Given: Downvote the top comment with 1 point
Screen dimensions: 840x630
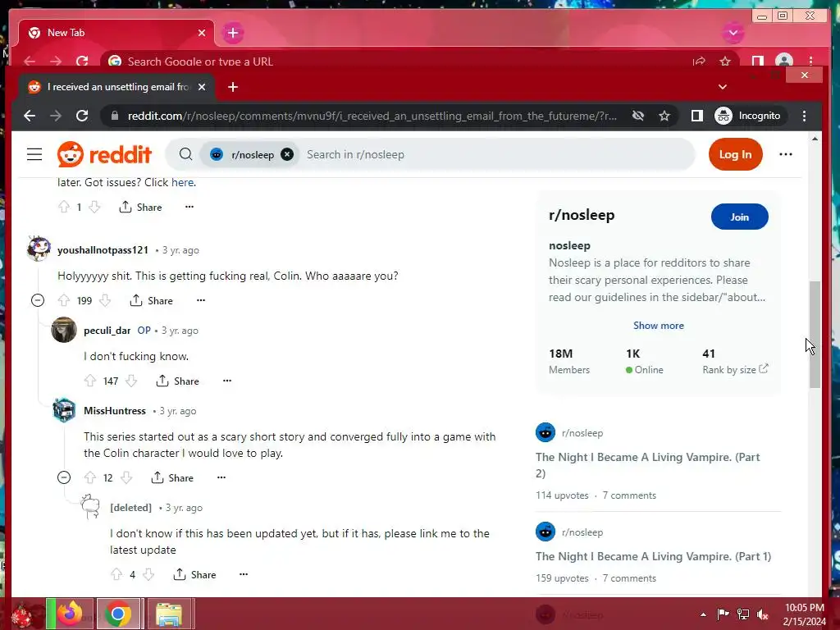Looking at the screenshot, I should point(94,207).
